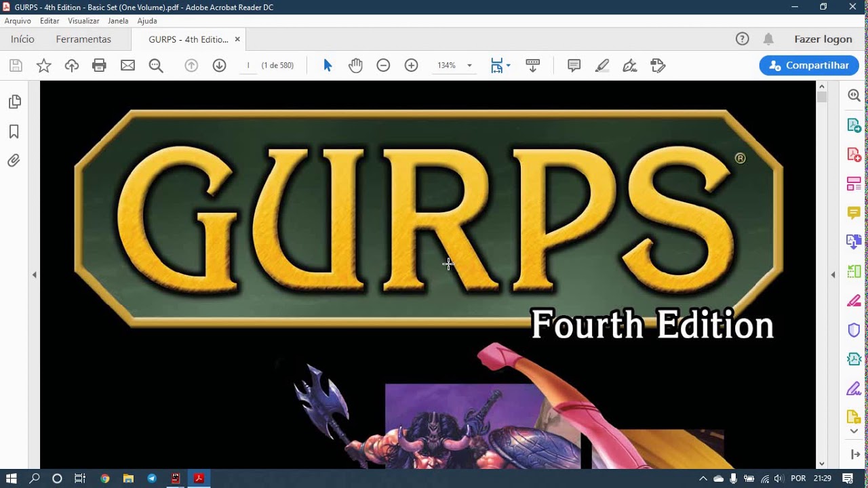Go to next page using the down arrow
This screenshot has height=488, width=868.
pos(219,66)
